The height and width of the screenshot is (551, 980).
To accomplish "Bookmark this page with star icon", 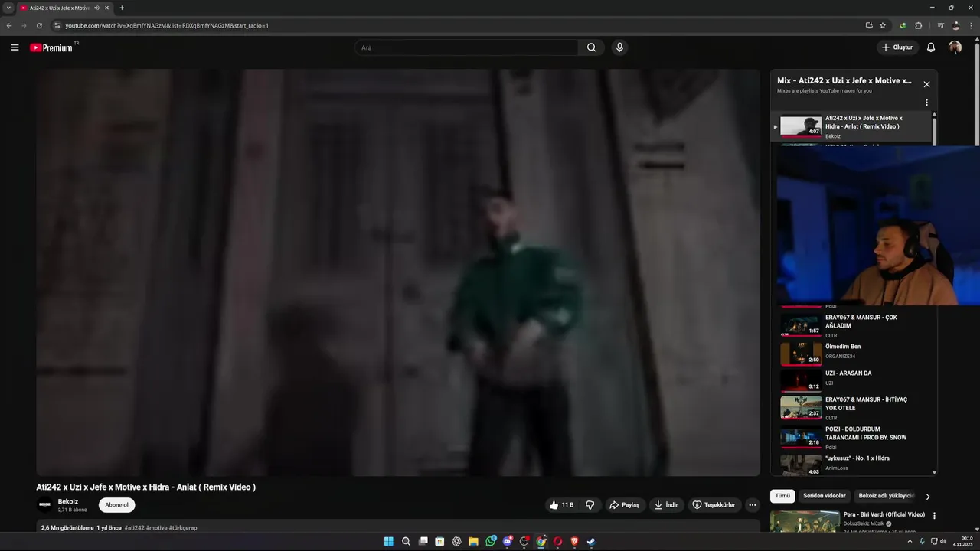I will [x=883, y=25].
